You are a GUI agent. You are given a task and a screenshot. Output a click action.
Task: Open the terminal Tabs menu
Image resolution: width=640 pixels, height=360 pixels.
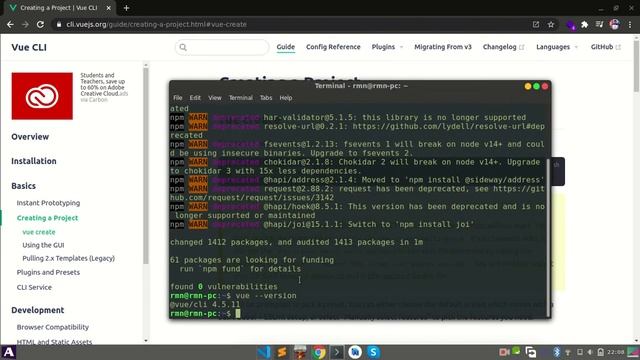[266, 98]
